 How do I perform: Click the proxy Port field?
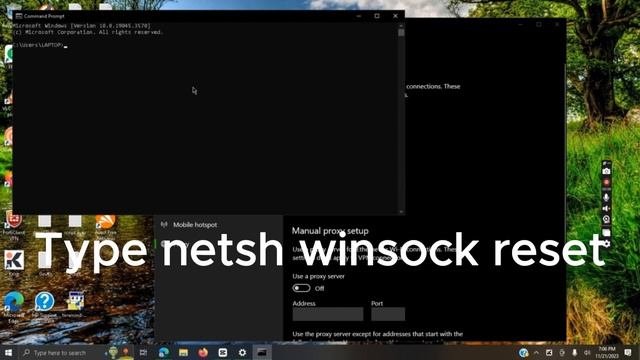click(x=388, y=314)
